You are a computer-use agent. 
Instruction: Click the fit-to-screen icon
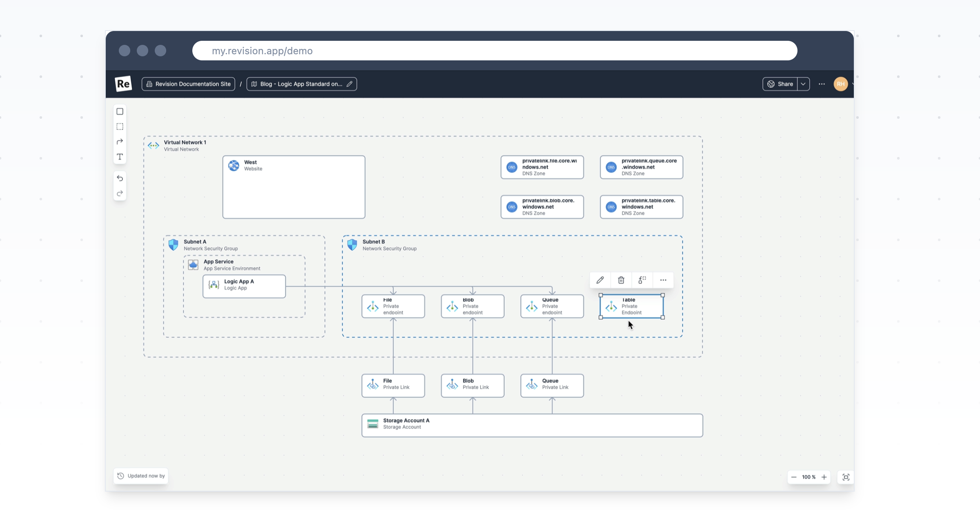pyautogui.click(x=846, y=477)
